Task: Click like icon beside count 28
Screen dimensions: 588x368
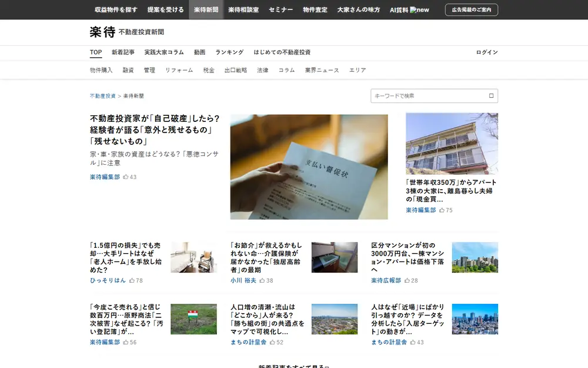Action: coord(407,280)
